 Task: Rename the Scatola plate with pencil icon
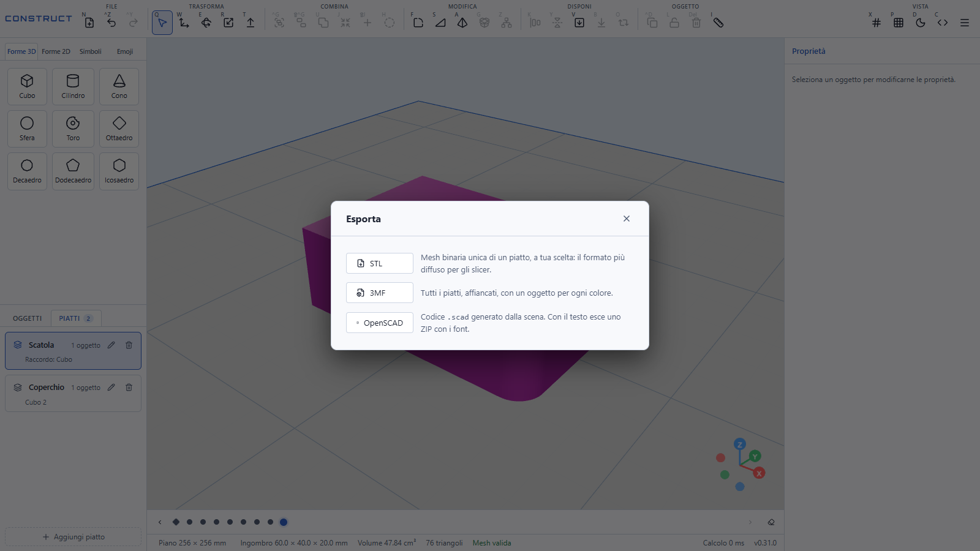[111, 345]
